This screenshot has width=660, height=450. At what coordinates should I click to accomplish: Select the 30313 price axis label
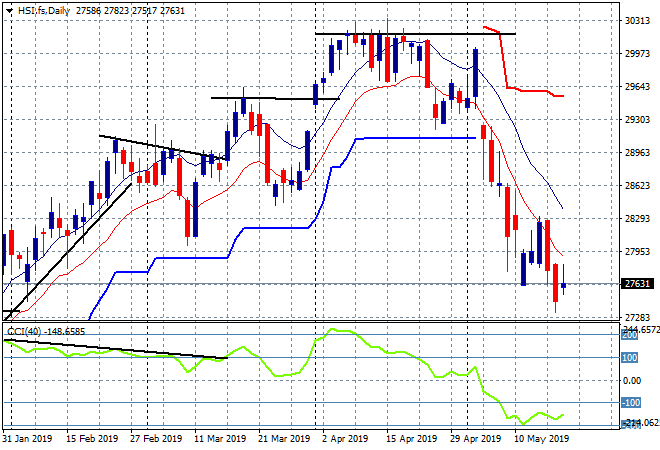click(637, 21)
